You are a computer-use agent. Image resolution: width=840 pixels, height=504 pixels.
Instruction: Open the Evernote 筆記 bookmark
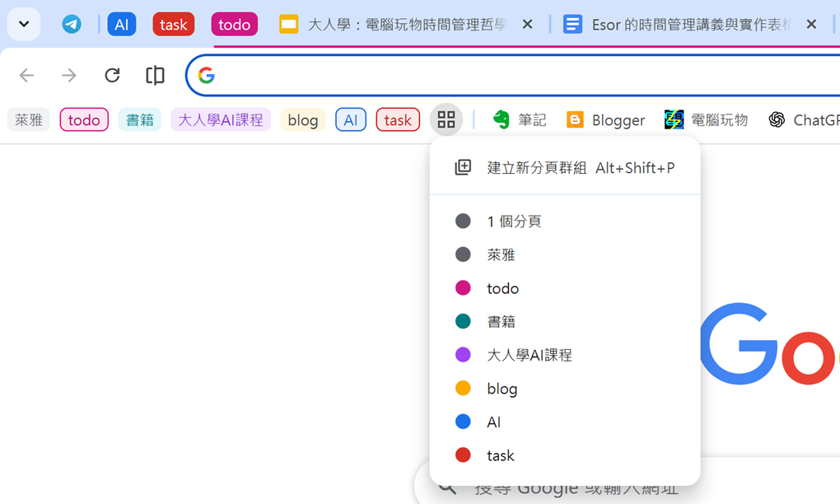[519, 120]
